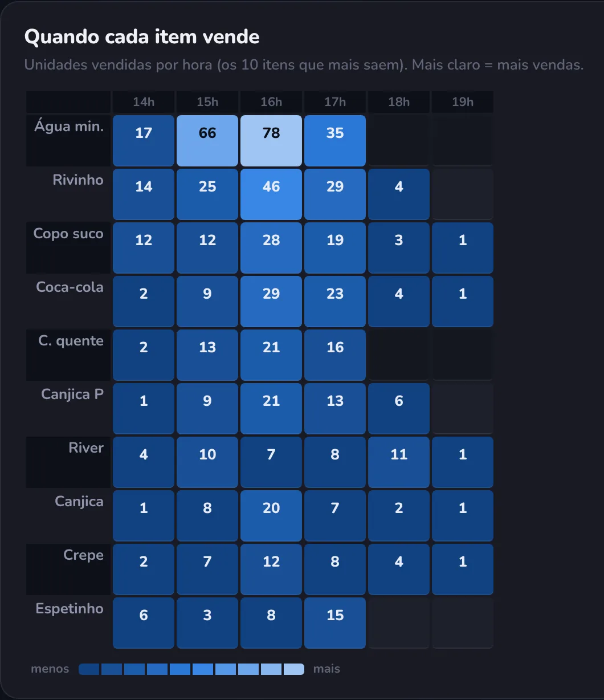Click the 16h column header
Image resolution: width=604 pixels, height=700 pixels.
[x=271, y=102]
